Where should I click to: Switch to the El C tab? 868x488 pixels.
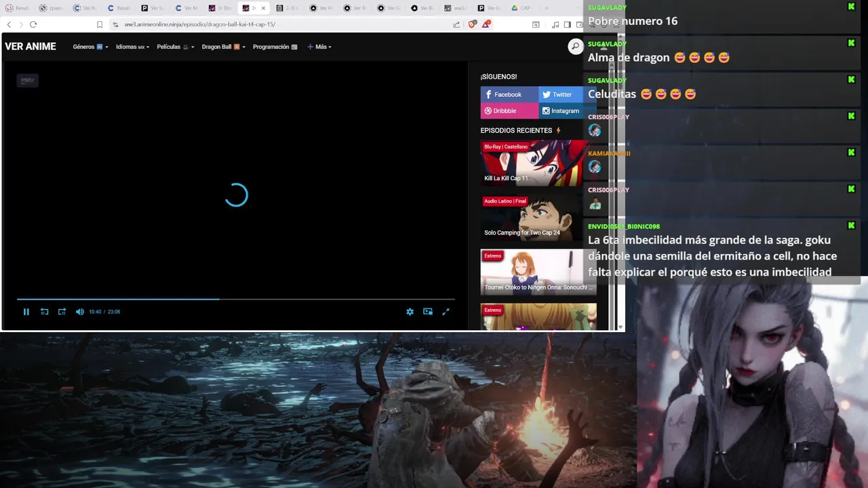click(x=288, y=8)
